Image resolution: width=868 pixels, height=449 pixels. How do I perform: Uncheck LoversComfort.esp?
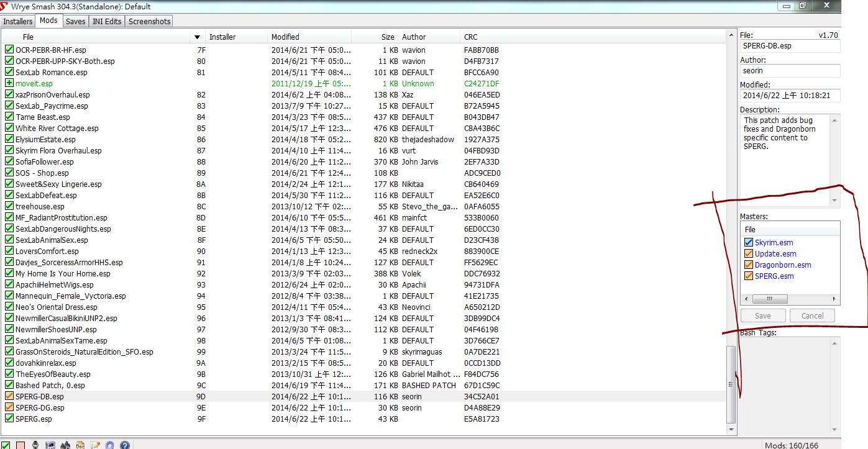click(x=9, y=251)
